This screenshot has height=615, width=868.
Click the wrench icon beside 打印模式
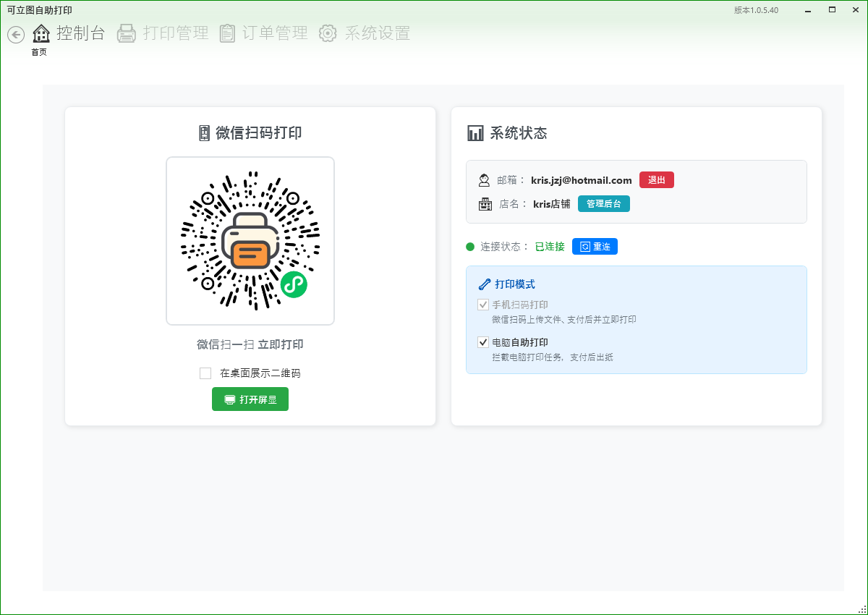click(x=485, y=284)
